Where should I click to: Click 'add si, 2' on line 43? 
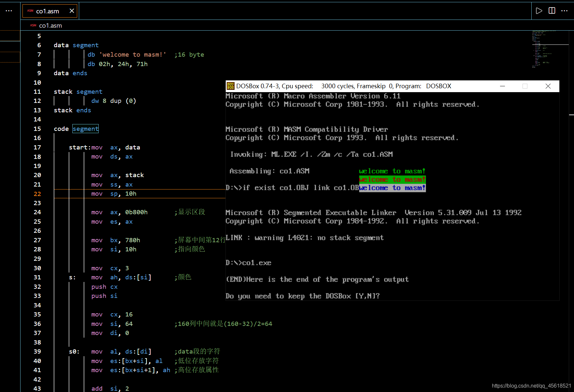(110, 389)
